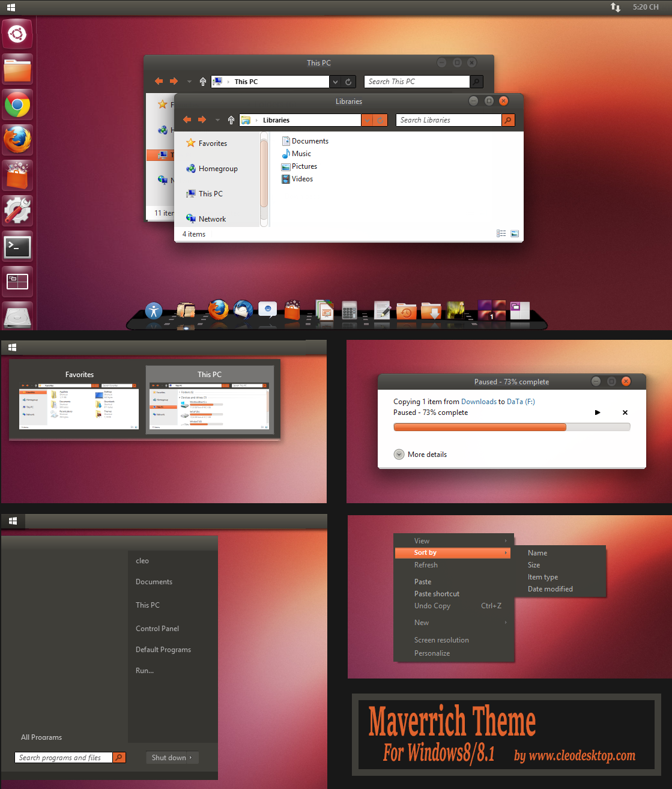Open address history dropdown in This PC window
Viewport: 672px width, 789px height.
pyautogui.click(x=336, y=82)
